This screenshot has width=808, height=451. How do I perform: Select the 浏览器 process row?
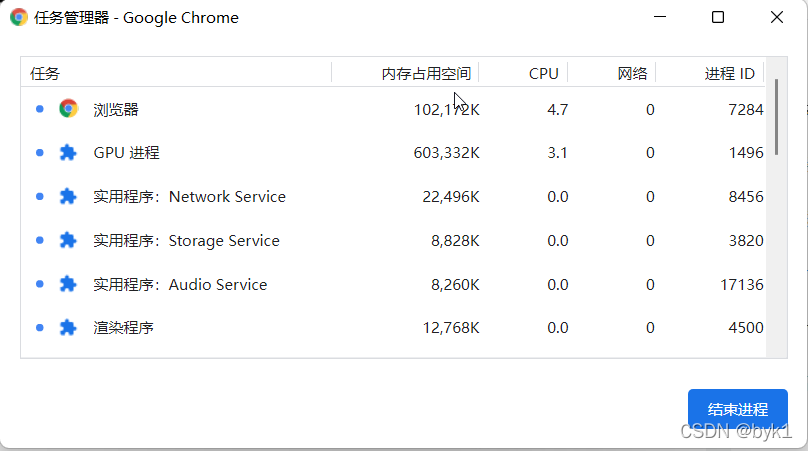[116, 110]
